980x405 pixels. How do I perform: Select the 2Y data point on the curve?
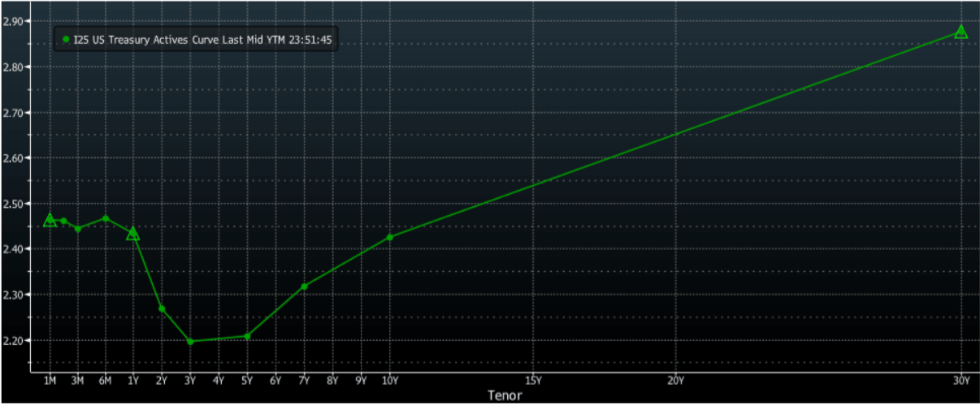(162, 308)
